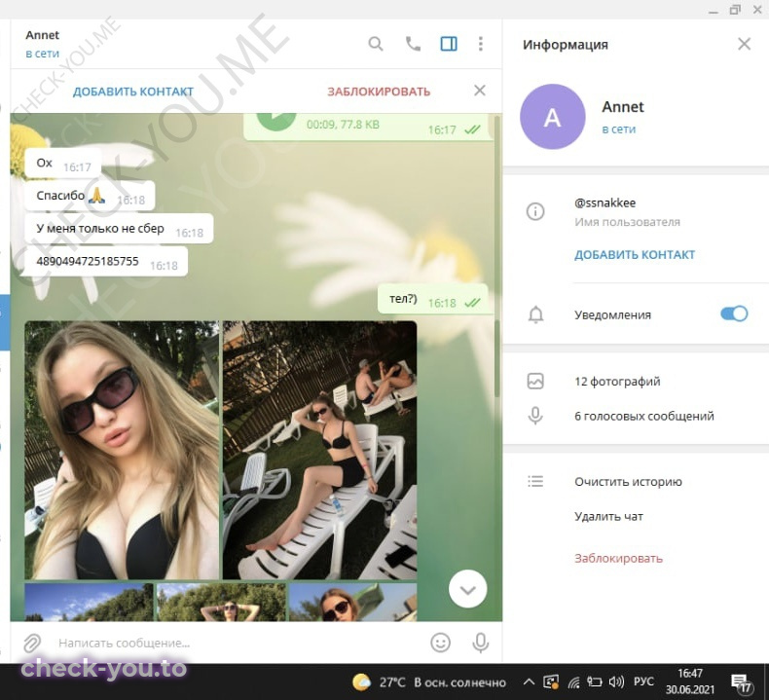769x700 pixels.
Task: Open search in the Annet chat
Action: [376, 44]
